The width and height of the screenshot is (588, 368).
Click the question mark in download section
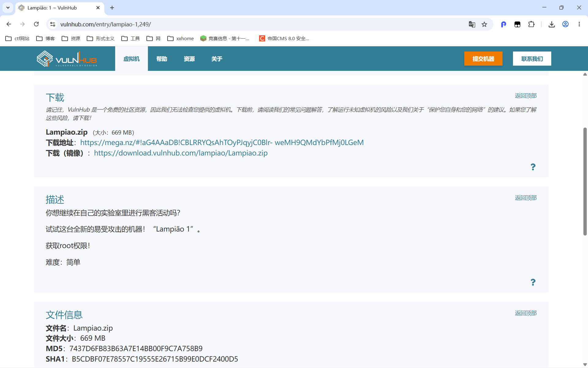tap(533, 167)
